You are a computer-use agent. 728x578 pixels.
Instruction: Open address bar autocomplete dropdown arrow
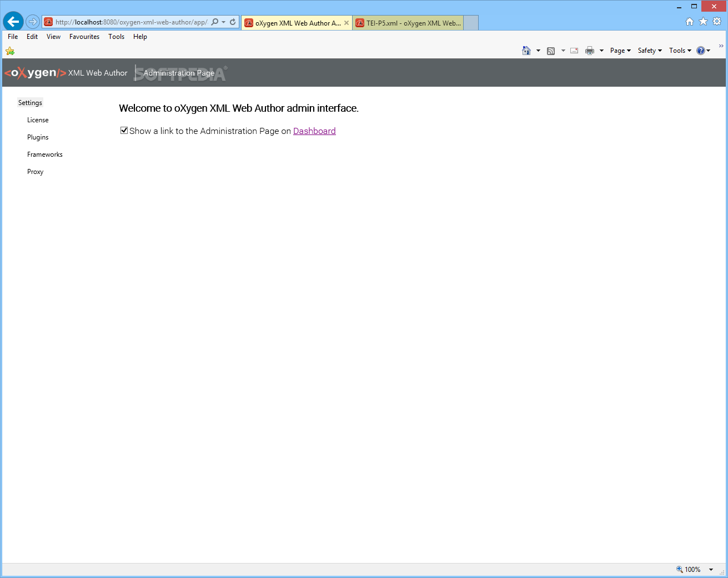coord(224,22)
